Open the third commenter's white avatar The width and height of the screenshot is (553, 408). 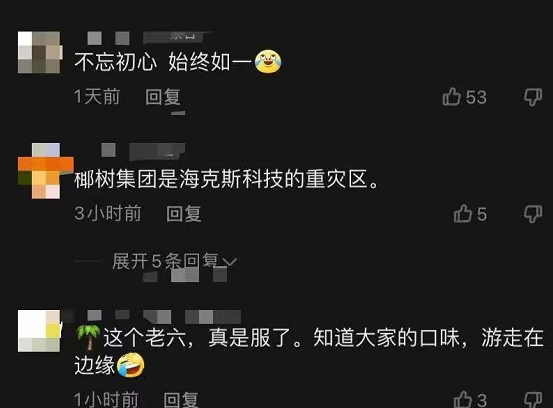point(39,331)
